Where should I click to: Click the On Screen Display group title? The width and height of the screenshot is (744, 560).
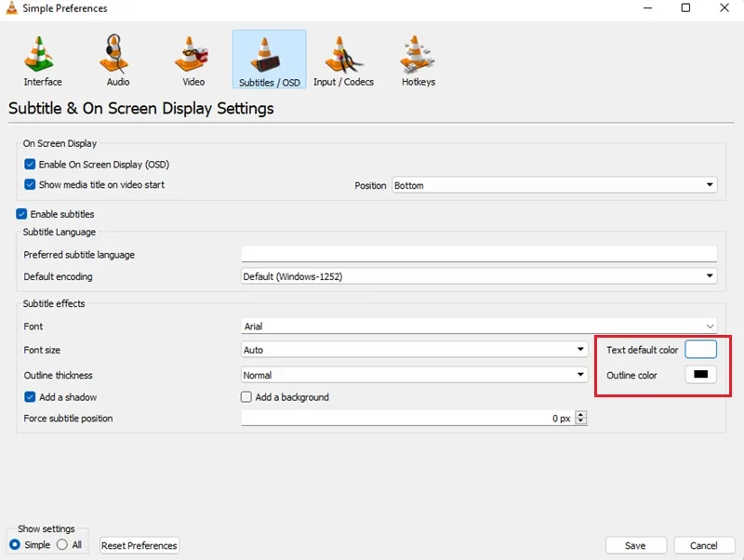(60, 143)
